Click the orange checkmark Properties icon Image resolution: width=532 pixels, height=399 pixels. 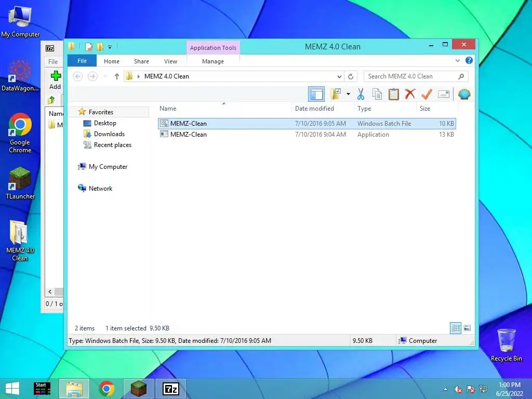tap(427, 94)
